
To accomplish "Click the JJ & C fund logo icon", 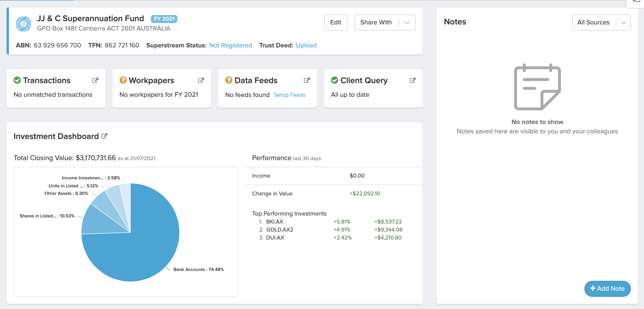I will point(24,24).
